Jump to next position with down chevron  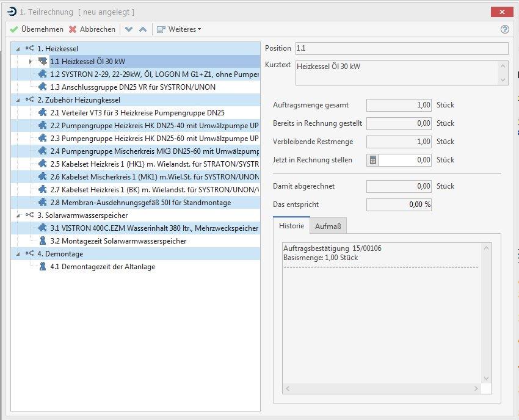pyautogui.click(x=129, y=29)
